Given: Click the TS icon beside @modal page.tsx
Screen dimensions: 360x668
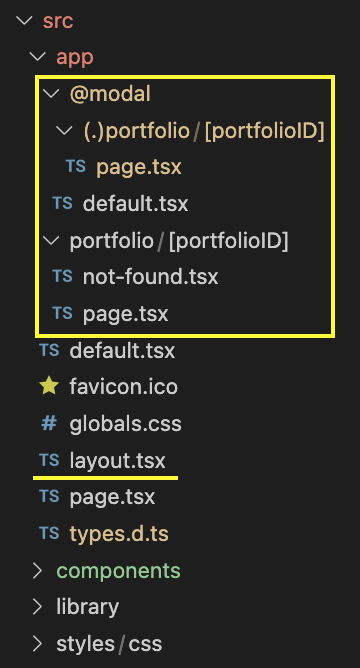Looking at the screenshot, I should [75, 167].
